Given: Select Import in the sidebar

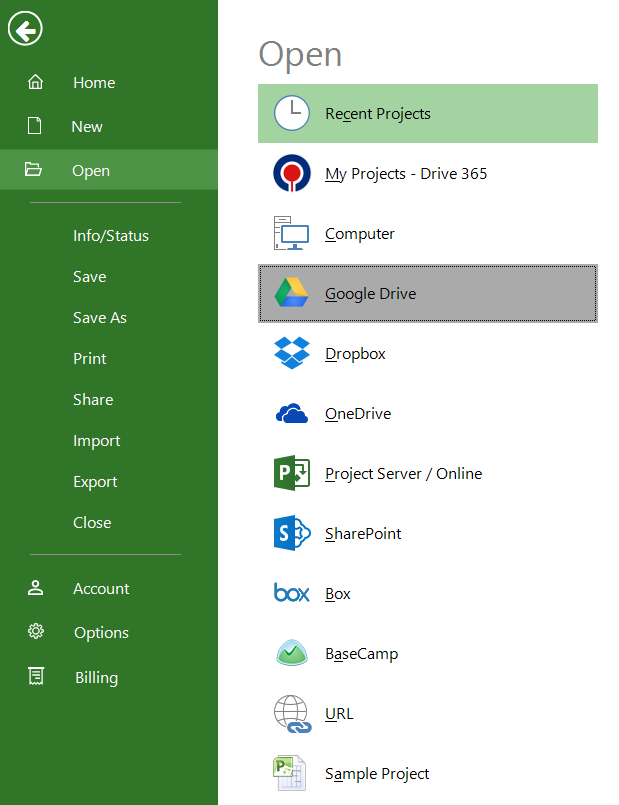Looking at the screenshot, I should point(96,441).
